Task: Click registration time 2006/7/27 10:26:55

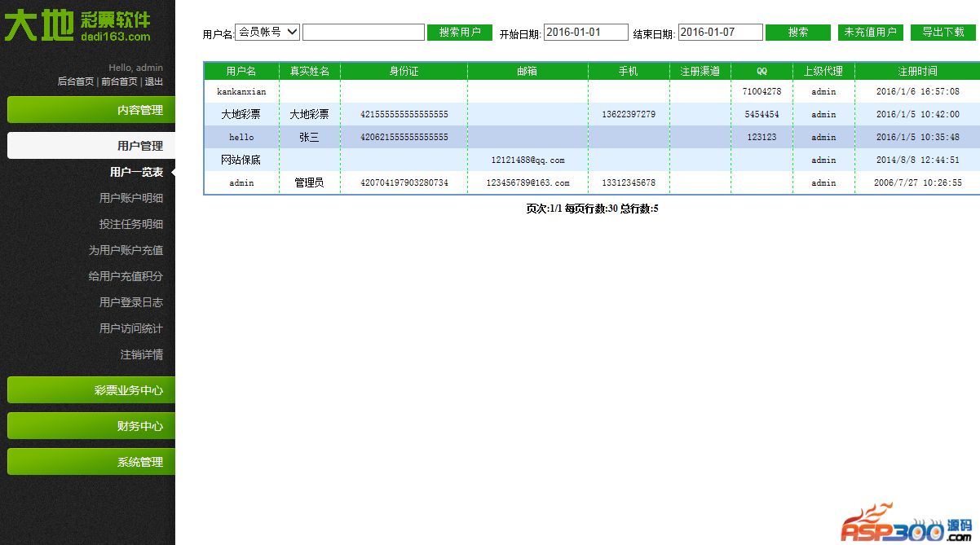Action: point(918,183)
